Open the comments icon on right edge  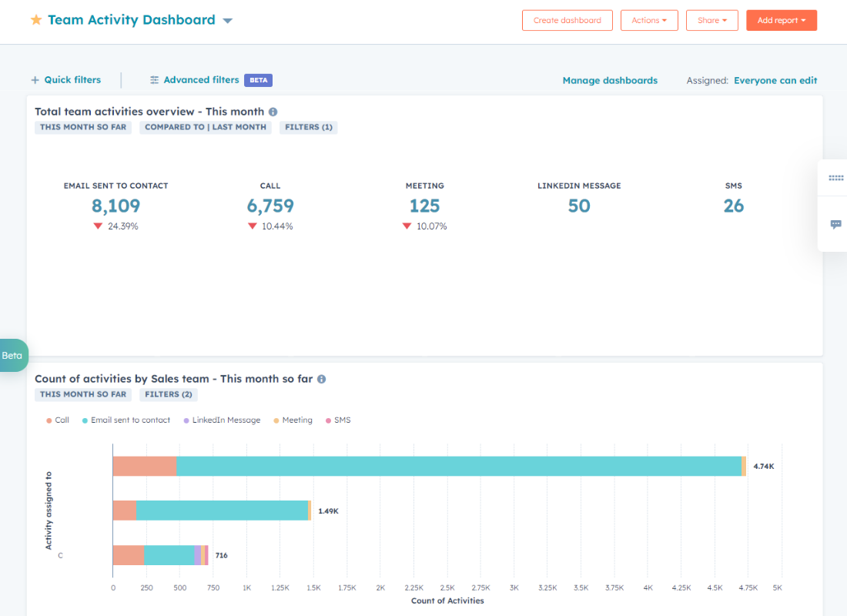[x=835, y=224]
